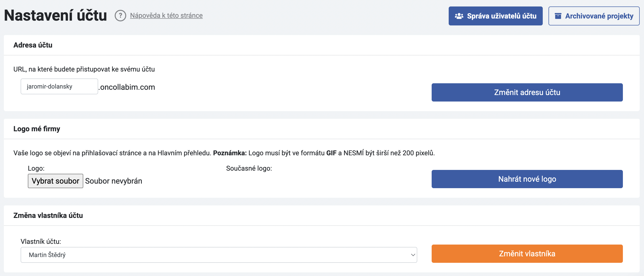Viewport: 644px width, 276px height.
Task: Click the Nastavení účtu page title
Action: click(x=55, y=16)
